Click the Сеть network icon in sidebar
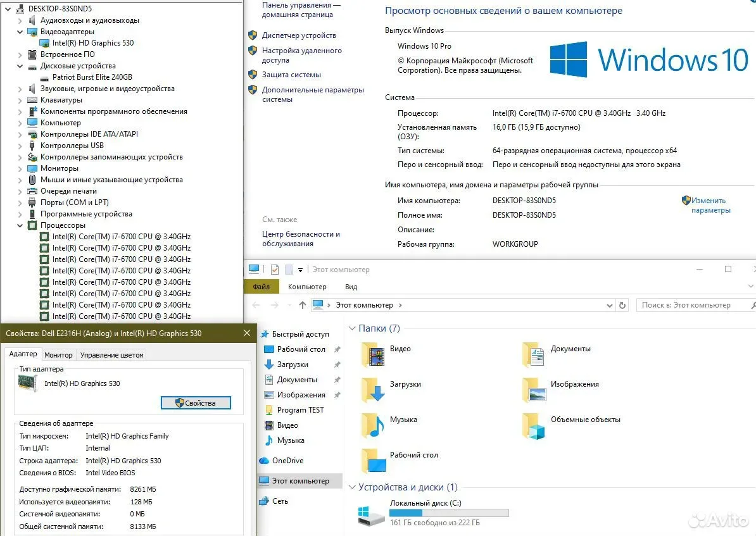The height and width of the screenshot is (536, 756). click(x=264, y=501)
